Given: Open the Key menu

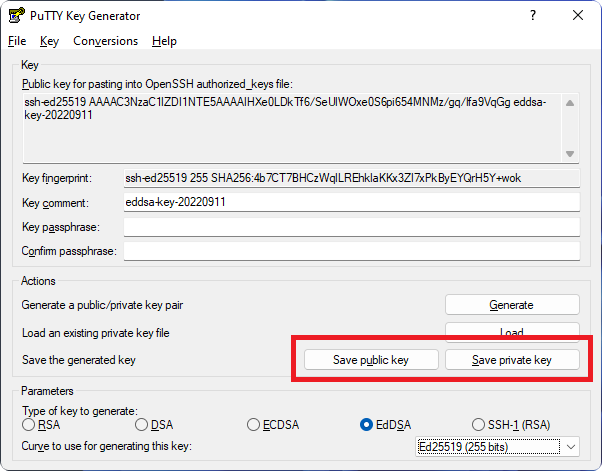Looking at the screenshot, I should 50,41.
